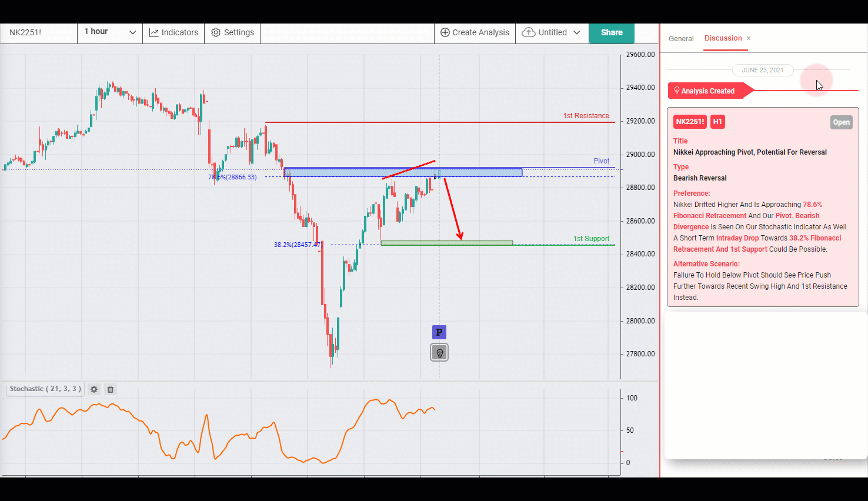868x501 pixels.
Task: Click the H1 timeframe tag
Action: pos(717,122)
